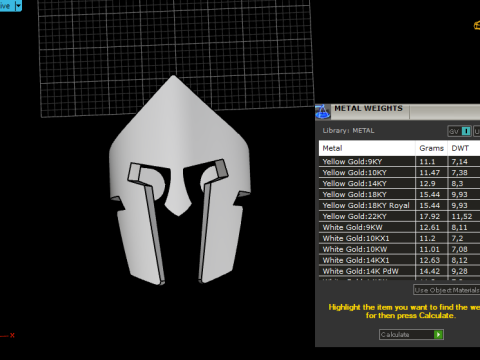Click the Library: METAL label
480x360 pixels.
click(x=348, y=131)
